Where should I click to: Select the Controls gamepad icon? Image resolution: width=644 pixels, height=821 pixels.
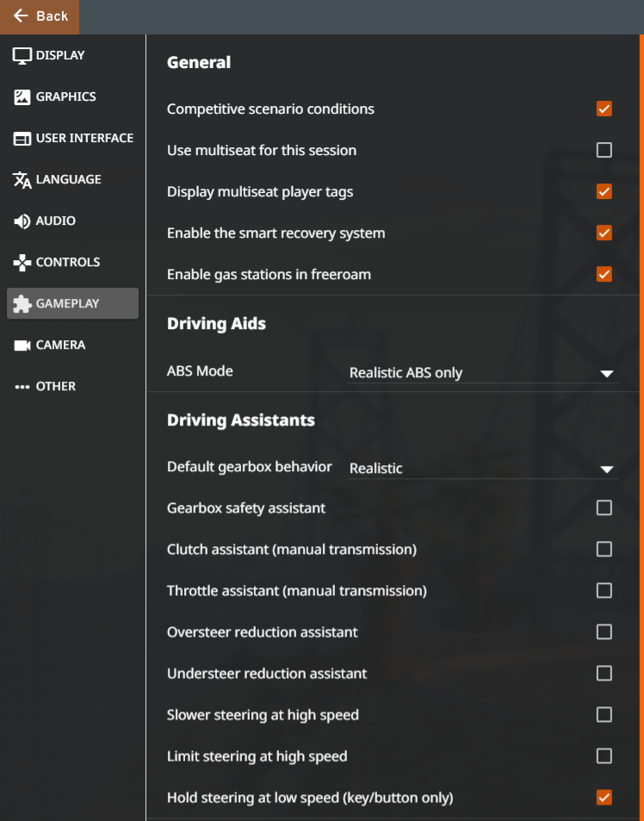click(22, 262)
